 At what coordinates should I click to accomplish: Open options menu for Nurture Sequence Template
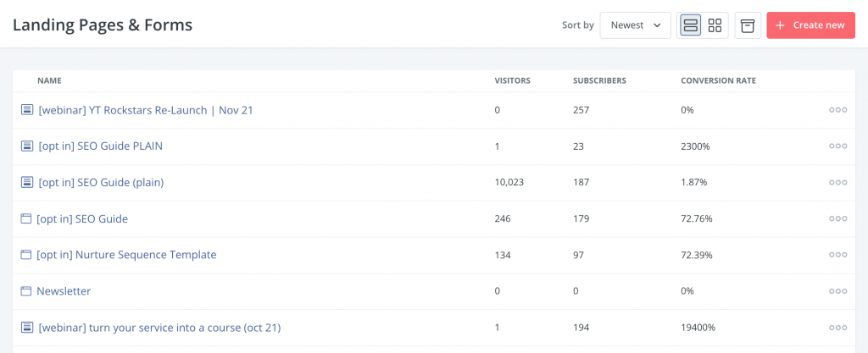pyautogui.click(x=837, y=255)
